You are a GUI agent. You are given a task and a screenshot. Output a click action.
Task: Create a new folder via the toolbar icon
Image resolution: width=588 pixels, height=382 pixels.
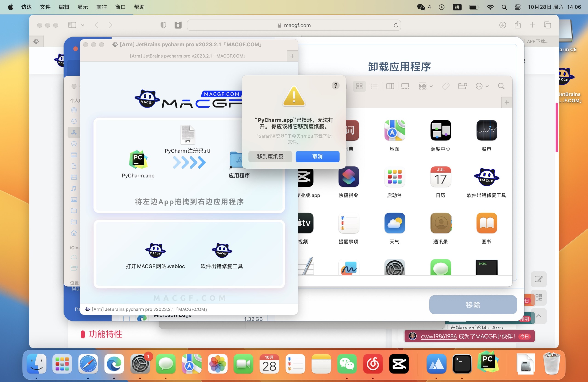[x=462, y=86]
